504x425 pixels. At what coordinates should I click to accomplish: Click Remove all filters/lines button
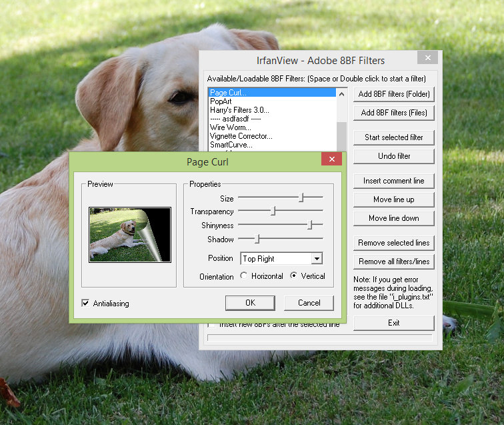tap(393, 262)
